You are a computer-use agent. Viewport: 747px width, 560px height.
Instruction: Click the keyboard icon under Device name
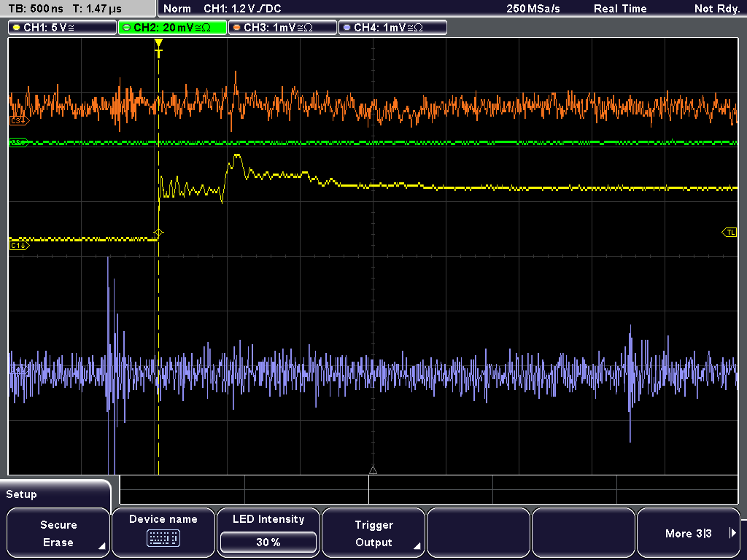tap(163, 538)
